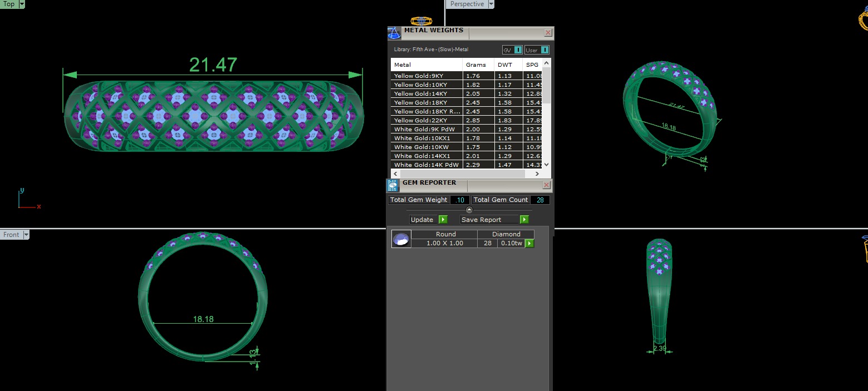Click the metal table scroll-up arrow
Screen dimensions: 868x391
547,63
